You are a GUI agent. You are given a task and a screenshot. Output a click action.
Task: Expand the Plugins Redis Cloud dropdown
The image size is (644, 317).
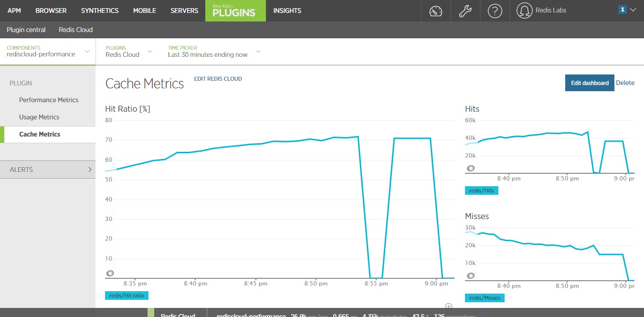pyautogui.click(x=128, y=51)
